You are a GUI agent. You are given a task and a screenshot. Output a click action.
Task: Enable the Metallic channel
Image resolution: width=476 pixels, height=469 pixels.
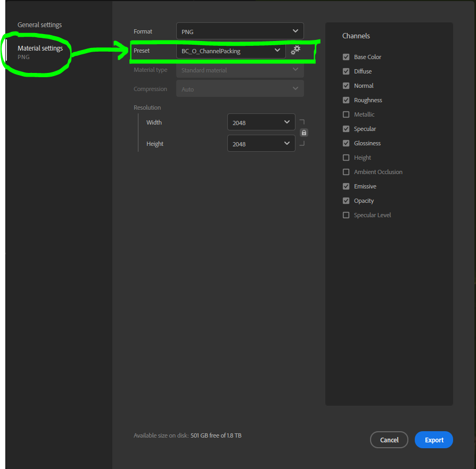pyautogui.click(x=346, y=114)
